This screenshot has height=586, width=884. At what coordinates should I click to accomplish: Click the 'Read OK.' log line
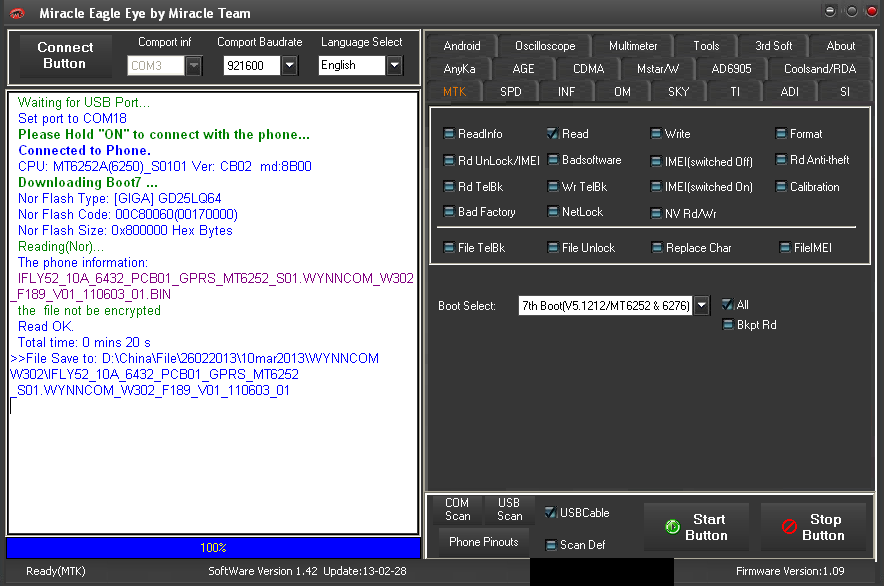coord(46,327)
